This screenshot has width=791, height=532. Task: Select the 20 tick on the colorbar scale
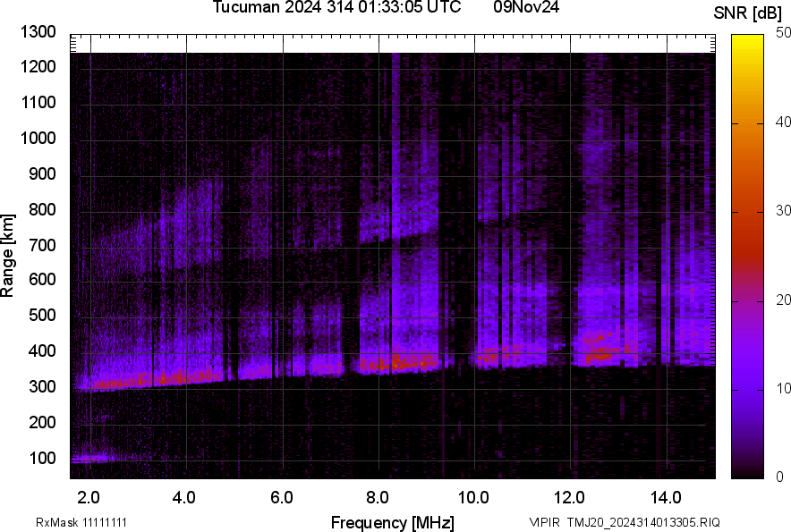(784, 300)
